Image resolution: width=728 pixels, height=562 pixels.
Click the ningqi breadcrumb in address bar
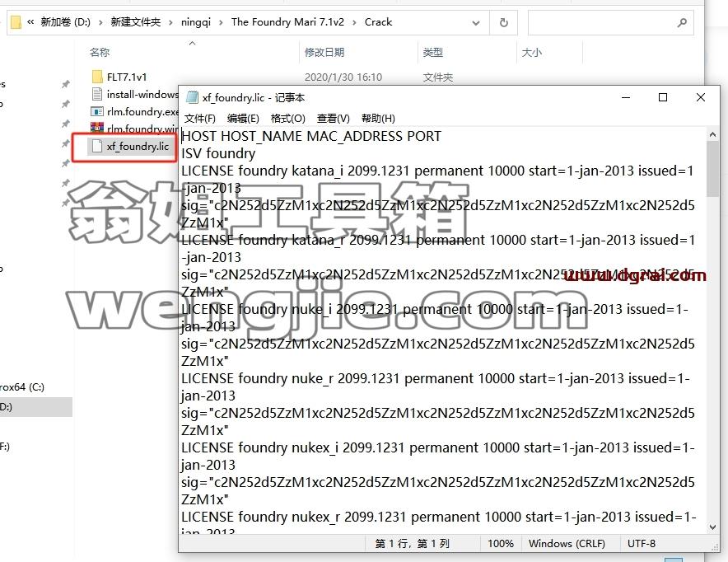[195, 22]
